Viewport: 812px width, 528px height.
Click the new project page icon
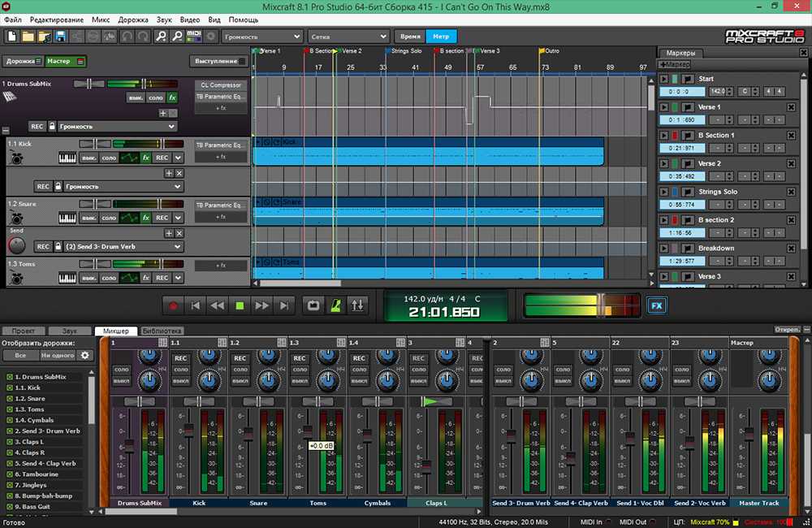(12, 37)
